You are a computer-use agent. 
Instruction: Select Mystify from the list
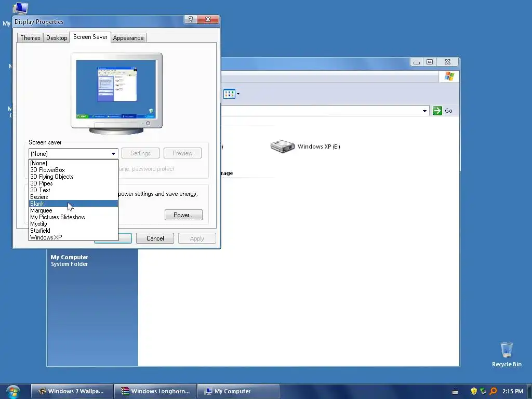point(73,224)
